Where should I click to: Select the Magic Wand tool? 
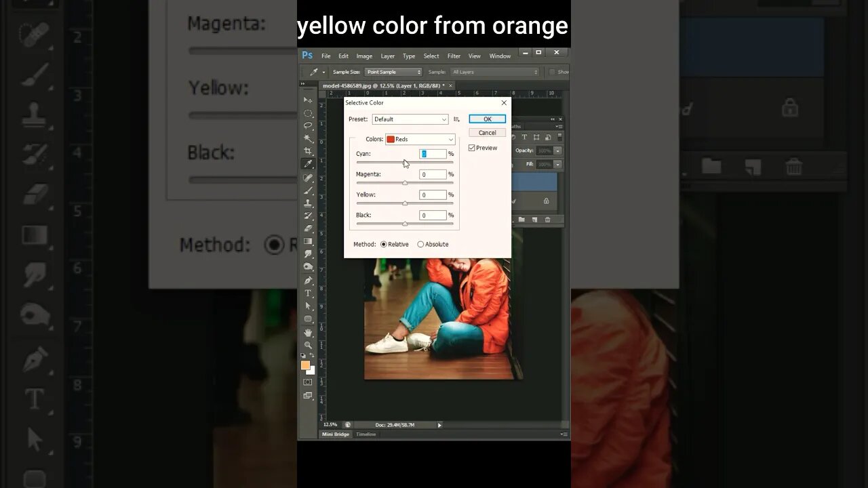pos(308,138)
